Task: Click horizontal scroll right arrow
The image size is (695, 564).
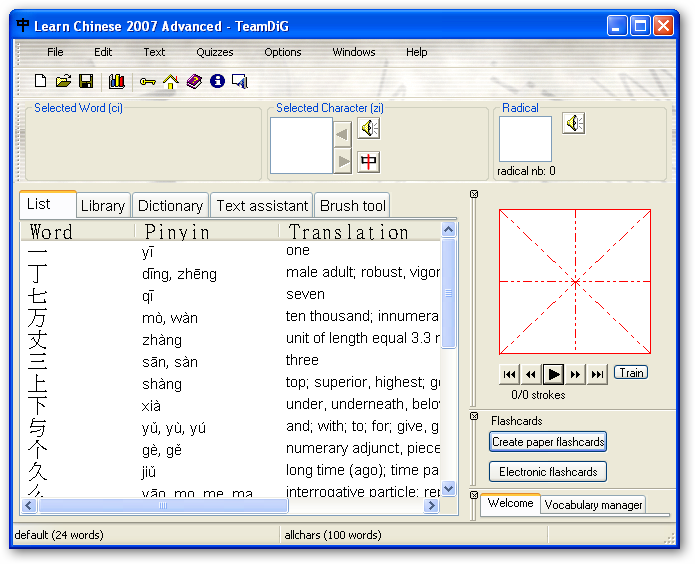Action: [x=431, y=505]
